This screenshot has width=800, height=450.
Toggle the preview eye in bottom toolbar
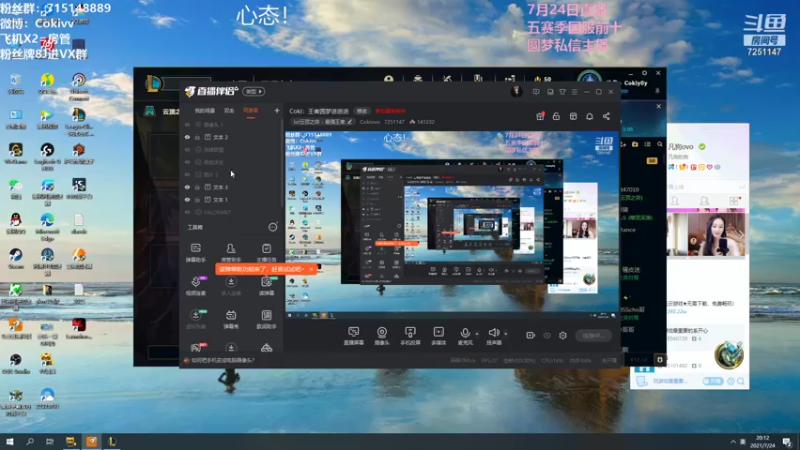(547, 335)
